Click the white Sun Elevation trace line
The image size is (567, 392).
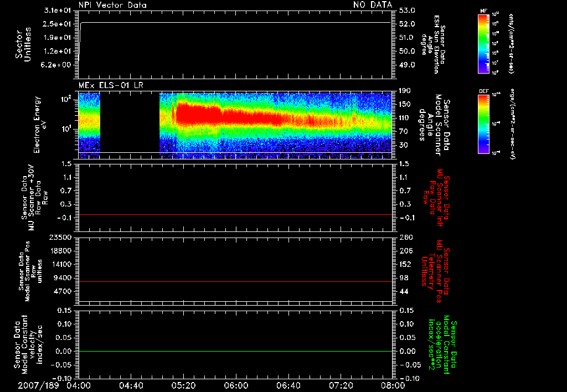coord(235,22)
